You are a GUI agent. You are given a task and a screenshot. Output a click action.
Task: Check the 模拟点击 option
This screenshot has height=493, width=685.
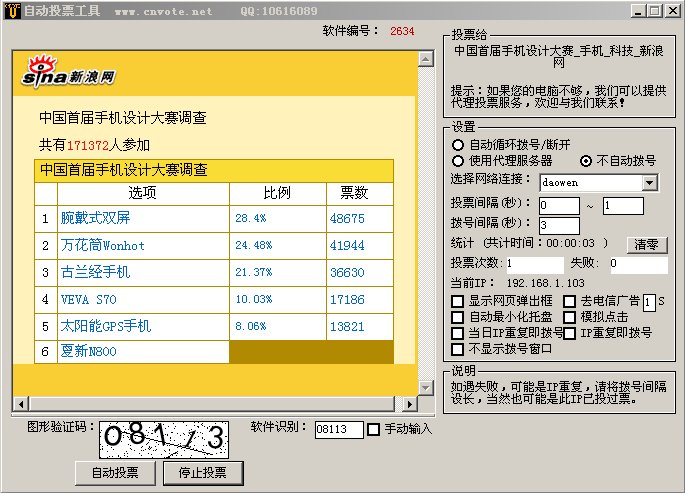[x=570, y=317]
